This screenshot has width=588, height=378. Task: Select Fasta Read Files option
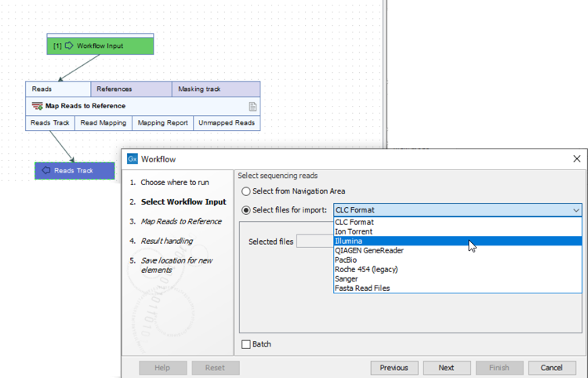(458, 288)
